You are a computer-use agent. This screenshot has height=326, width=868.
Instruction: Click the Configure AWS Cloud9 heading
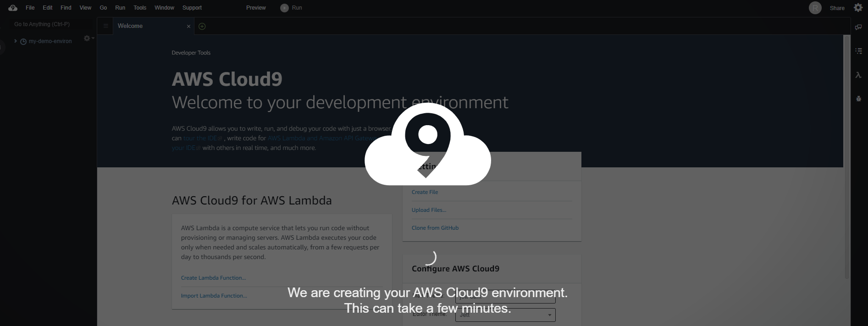point(455,269)
